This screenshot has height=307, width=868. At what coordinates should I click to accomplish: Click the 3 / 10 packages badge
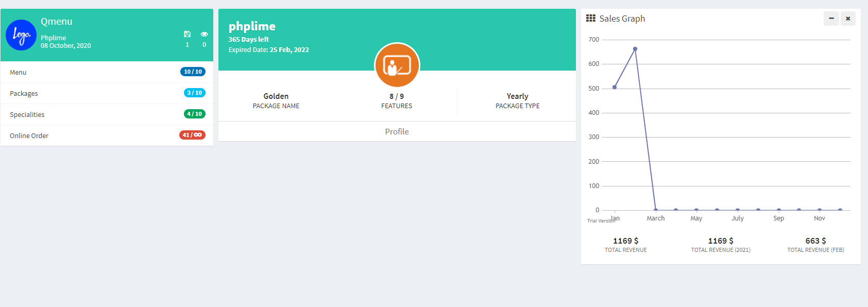click(x=194, y=93)
